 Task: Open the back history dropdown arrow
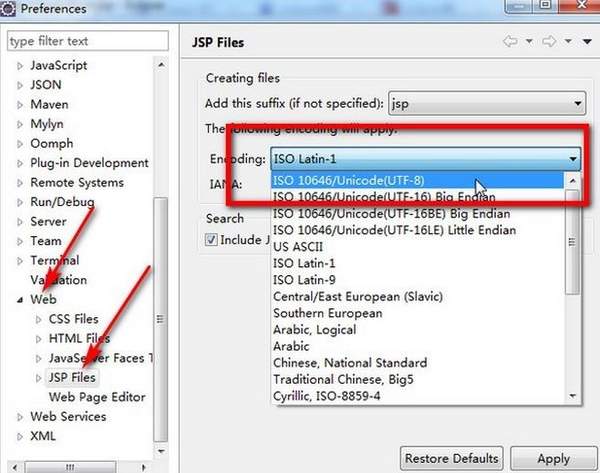529,41
